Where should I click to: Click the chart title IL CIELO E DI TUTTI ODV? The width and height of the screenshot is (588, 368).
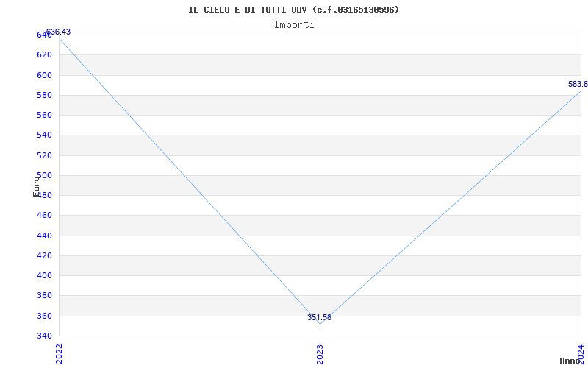[x=293, y=10]
